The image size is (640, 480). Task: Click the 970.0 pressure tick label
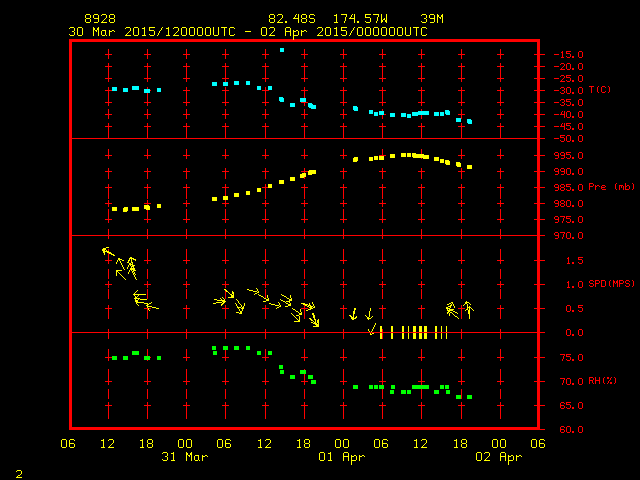[569, 236]
